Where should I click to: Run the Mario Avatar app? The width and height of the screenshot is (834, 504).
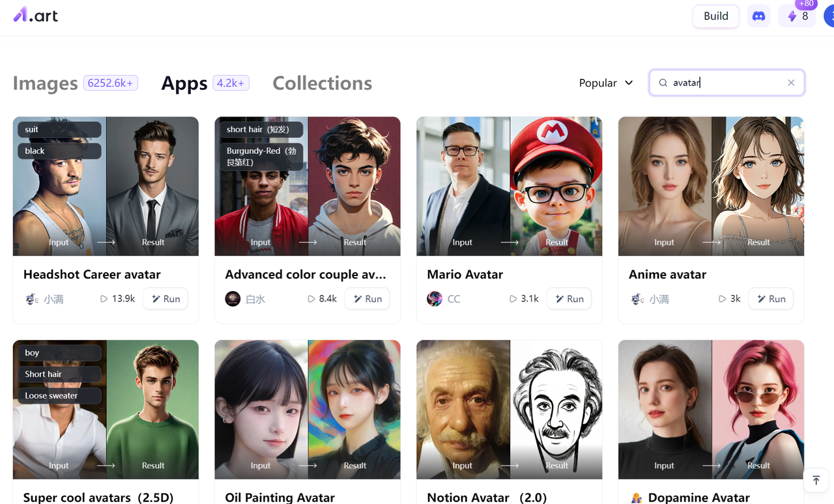pyautogui.click(x=569, y=299)
